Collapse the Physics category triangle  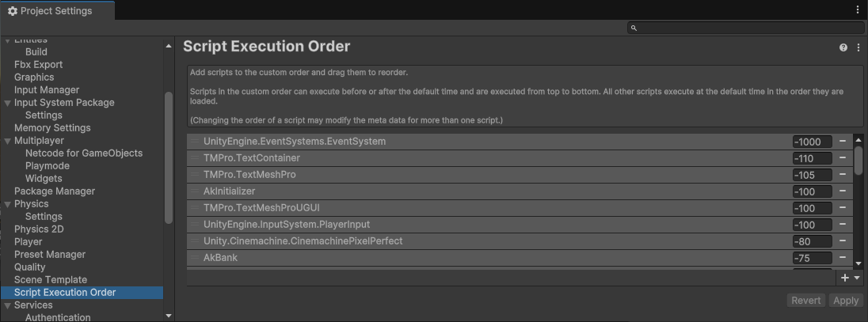point(8,204)
